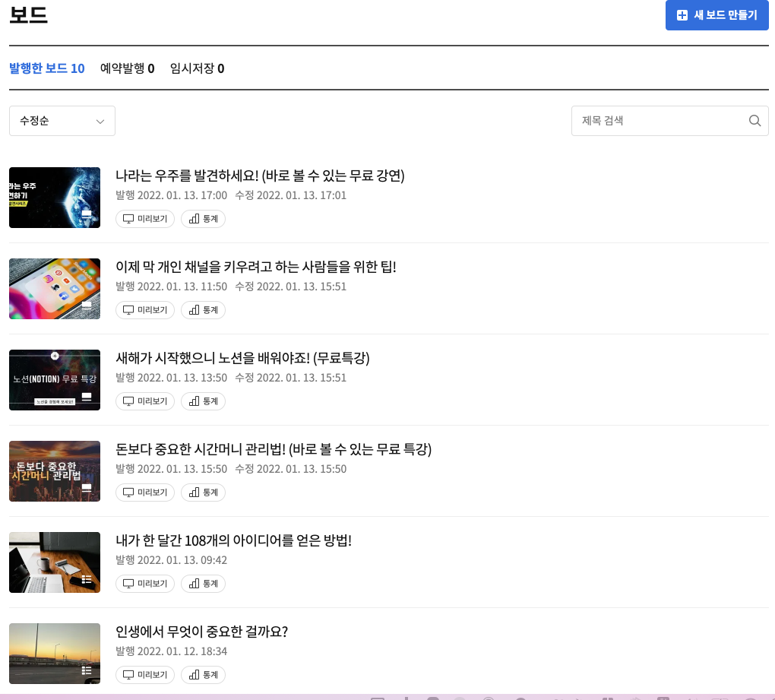The height and width of the screenshot is (700, 775).
Task: Click 미리보기 on the channel-growth tips post
Action: pos(144,310)
